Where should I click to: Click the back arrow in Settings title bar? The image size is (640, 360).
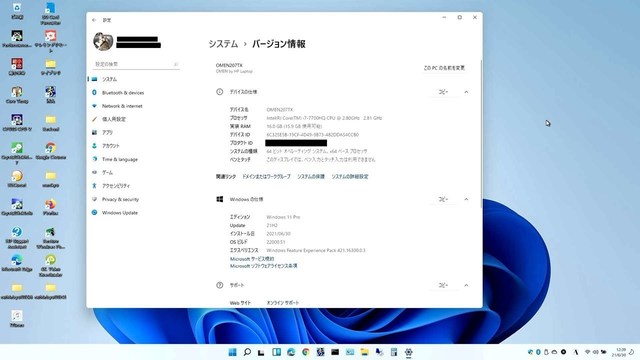(x=94, y=20)
